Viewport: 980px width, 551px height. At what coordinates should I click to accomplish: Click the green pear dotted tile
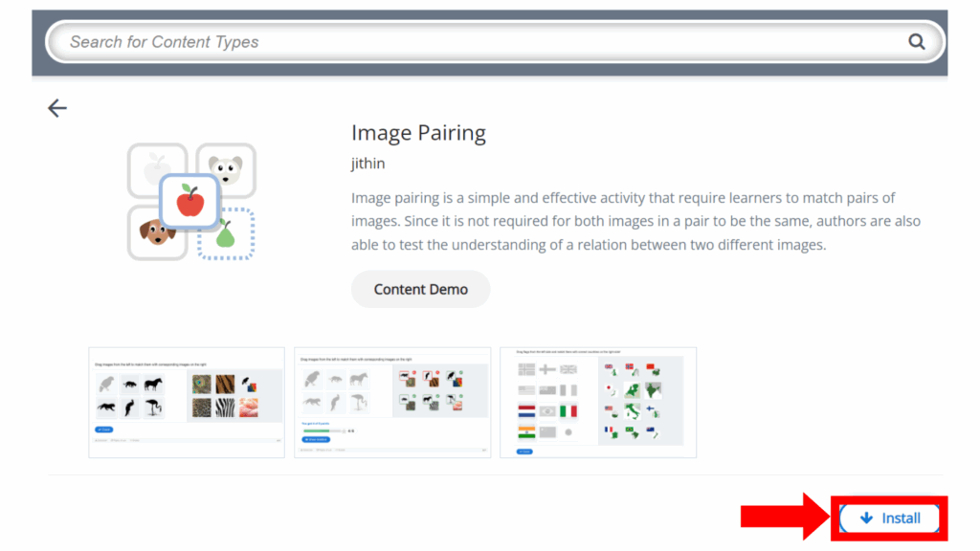tap(227, 233)
